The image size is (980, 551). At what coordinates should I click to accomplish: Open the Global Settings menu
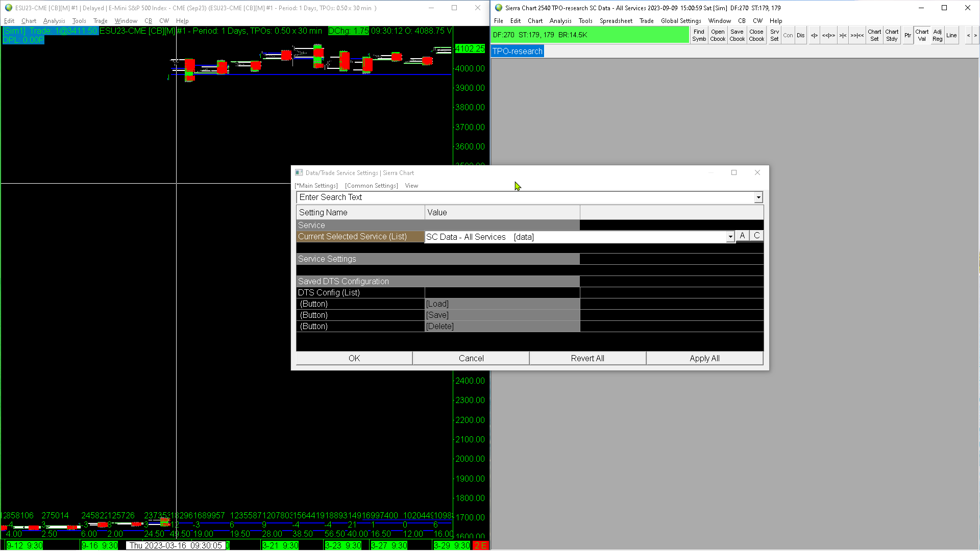[x=681, y=21]
